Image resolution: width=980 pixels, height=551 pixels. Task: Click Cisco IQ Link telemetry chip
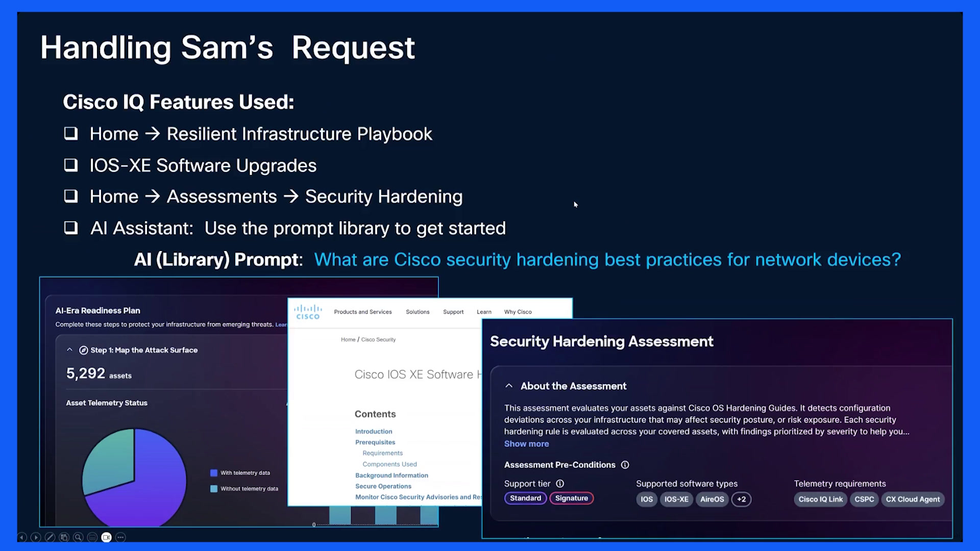tap(820, 499)
